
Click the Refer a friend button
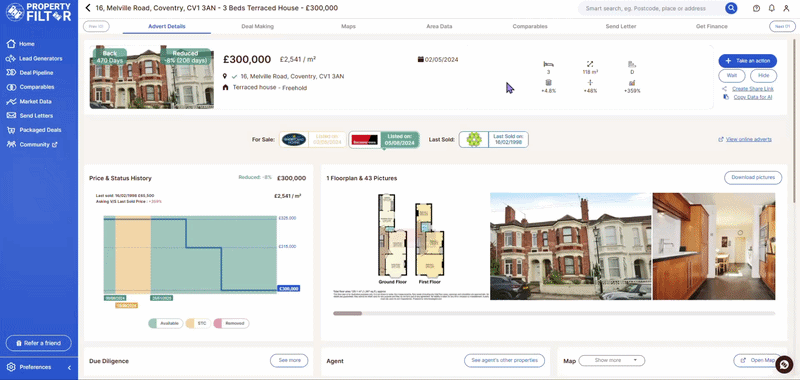39,343
